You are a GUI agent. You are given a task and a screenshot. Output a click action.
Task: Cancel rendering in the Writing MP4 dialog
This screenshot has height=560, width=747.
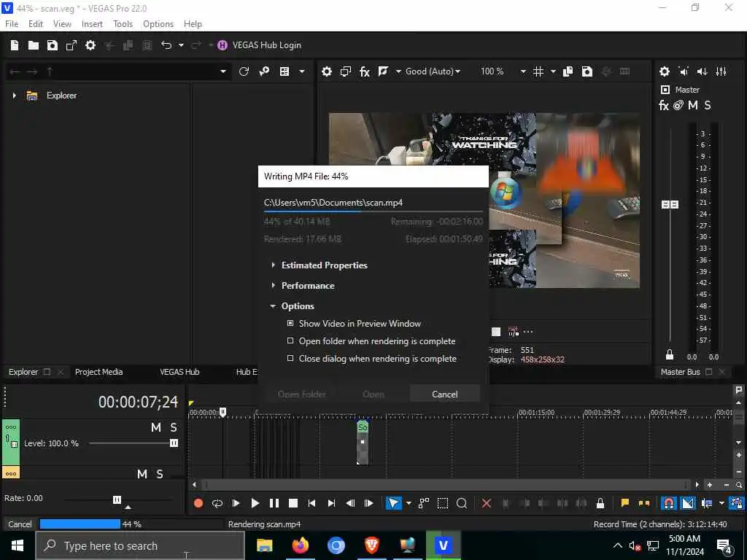[444, 394]
